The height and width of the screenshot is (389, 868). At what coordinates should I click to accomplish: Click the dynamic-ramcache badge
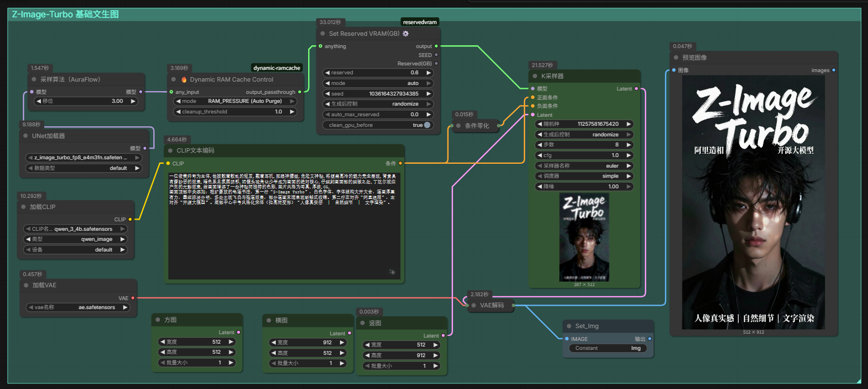click(277, 68)
